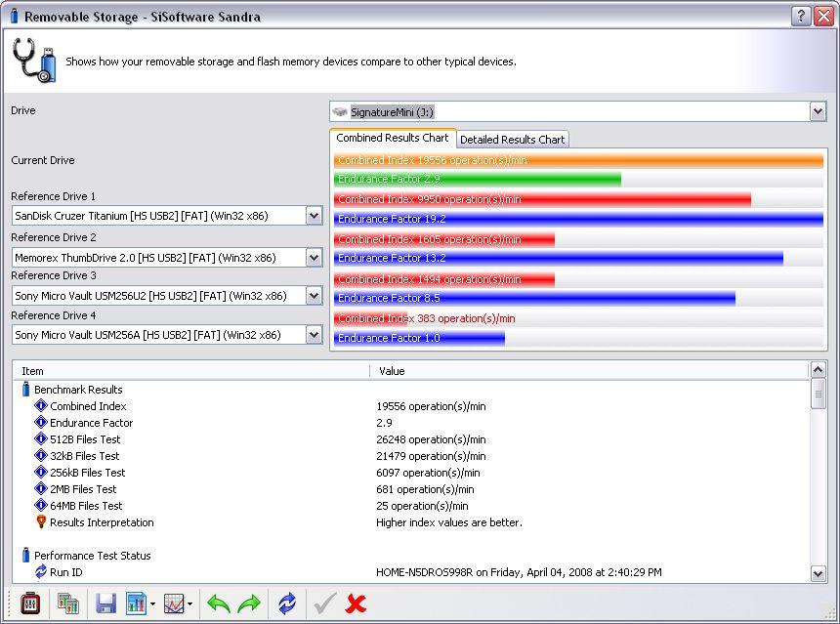Open the benchmark options icon in toolbar
This screenshot has width=840, height=624.
[x=30, y=603]
